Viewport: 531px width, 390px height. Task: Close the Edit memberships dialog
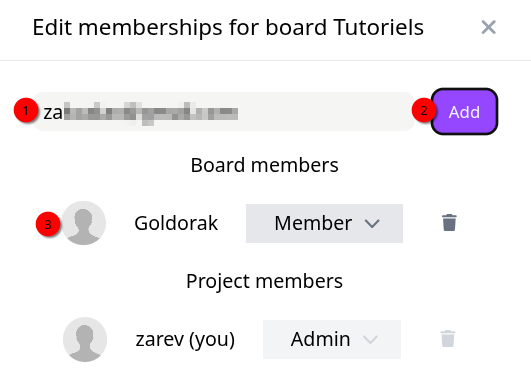click(488, 27)
